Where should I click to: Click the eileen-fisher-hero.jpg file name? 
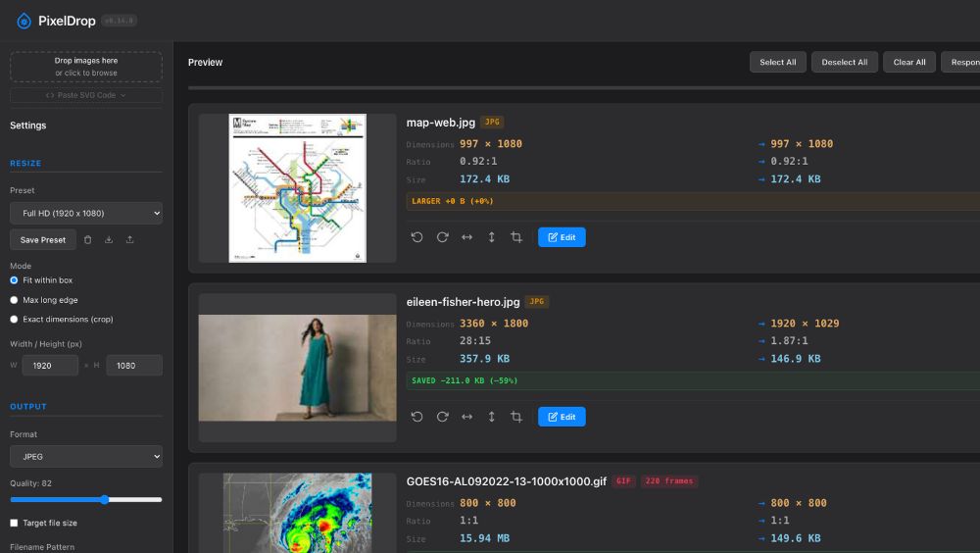click(x=464, y=302)
